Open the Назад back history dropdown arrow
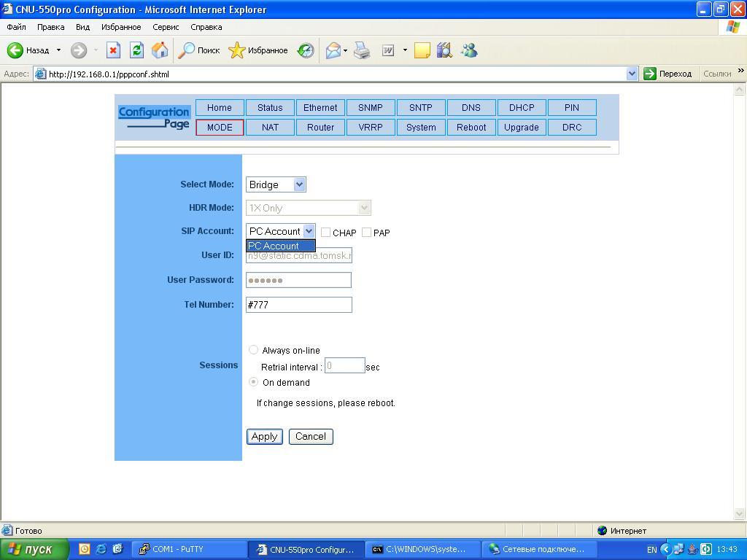Screen dimensions: 747x560 (x=58, y=50)
